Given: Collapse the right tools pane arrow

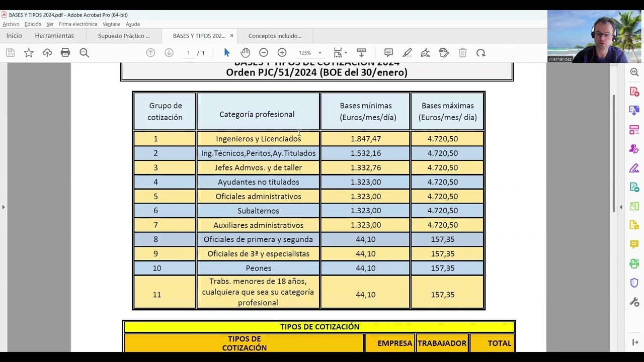Looking at the screenshot, I should (x=621, y=207).
